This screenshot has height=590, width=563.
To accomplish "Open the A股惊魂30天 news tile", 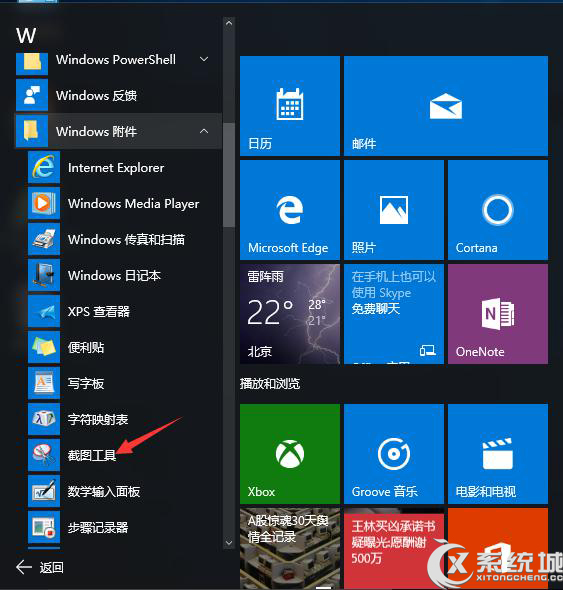I will (x=290, y=549).
